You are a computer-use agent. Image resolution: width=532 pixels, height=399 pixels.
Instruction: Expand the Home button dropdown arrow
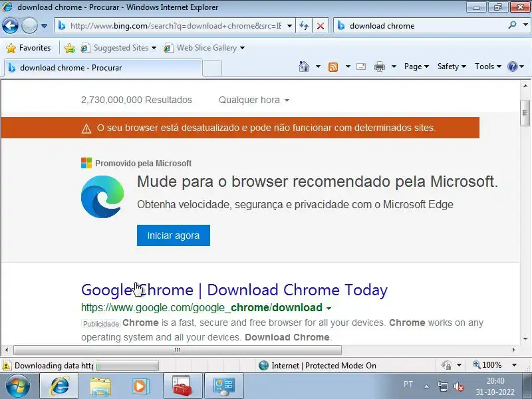point(318,66)
